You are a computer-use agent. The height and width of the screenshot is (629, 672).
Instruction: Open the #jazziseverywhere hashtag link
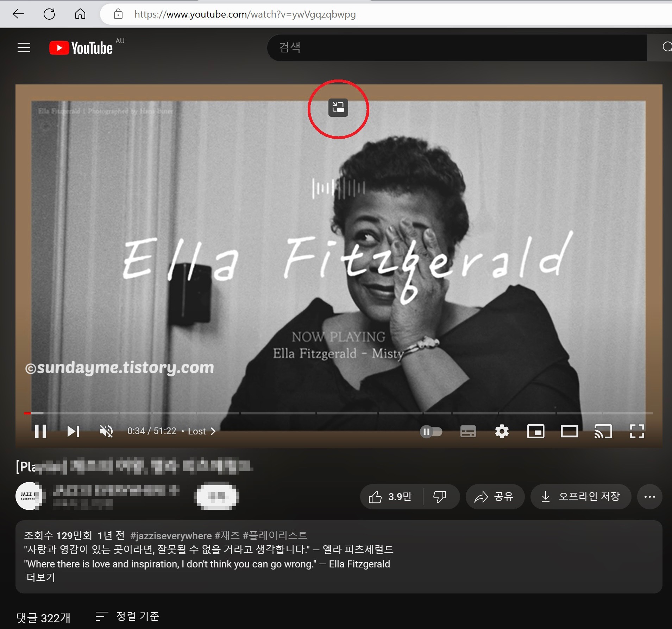171,536
